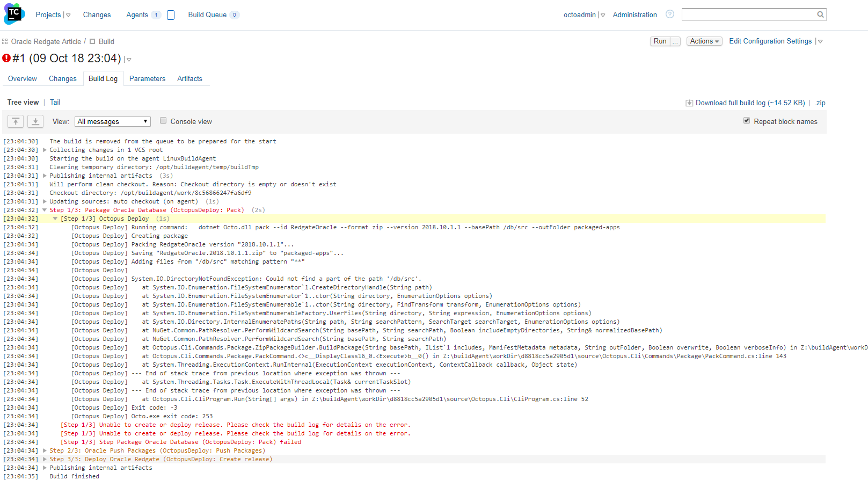Open the Actions dropdown menu
Image resolution: width=868 pixels, height=502 pixels.
click(704, 41)
